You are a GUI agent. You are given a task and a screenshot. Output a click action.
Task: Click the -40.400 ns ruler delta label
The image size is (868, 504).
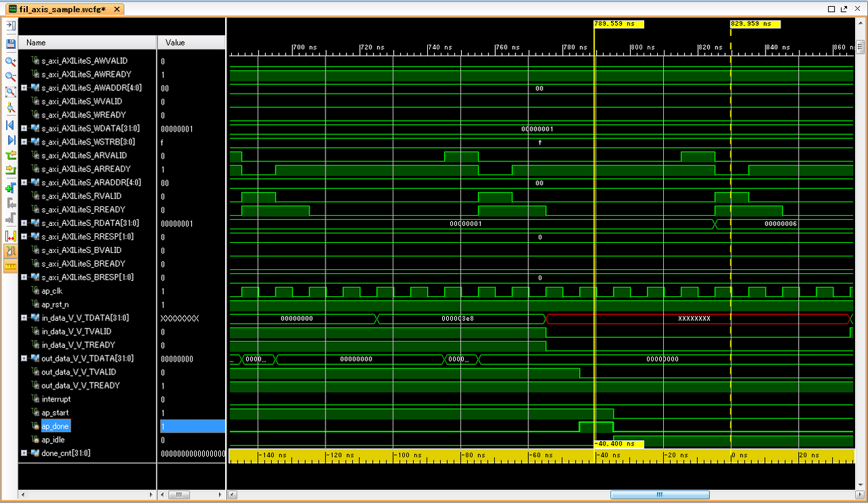click(x=618, y=444)
